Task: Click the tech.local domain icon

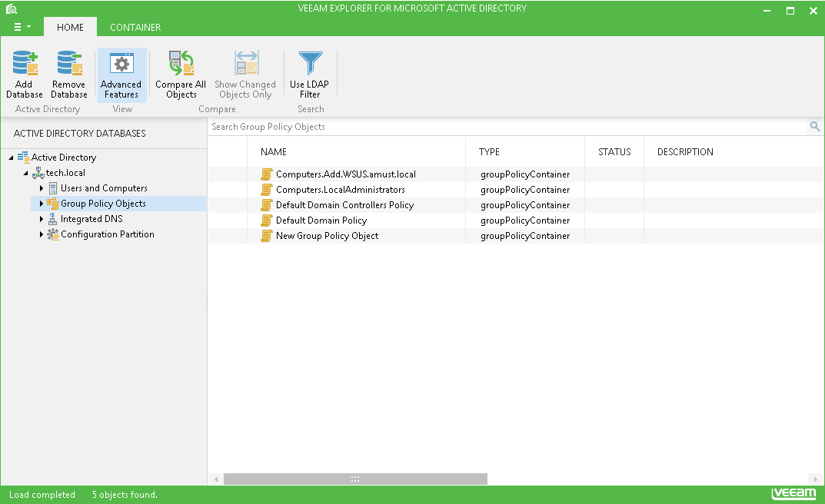Action: pyautogui.click(x=38, y=173)
